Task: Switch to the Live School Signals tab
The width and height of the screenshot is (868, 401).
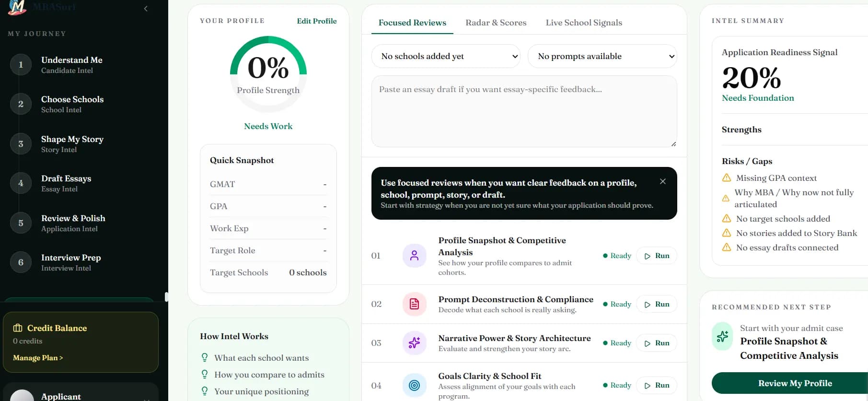Action: (x=584, y=23)
